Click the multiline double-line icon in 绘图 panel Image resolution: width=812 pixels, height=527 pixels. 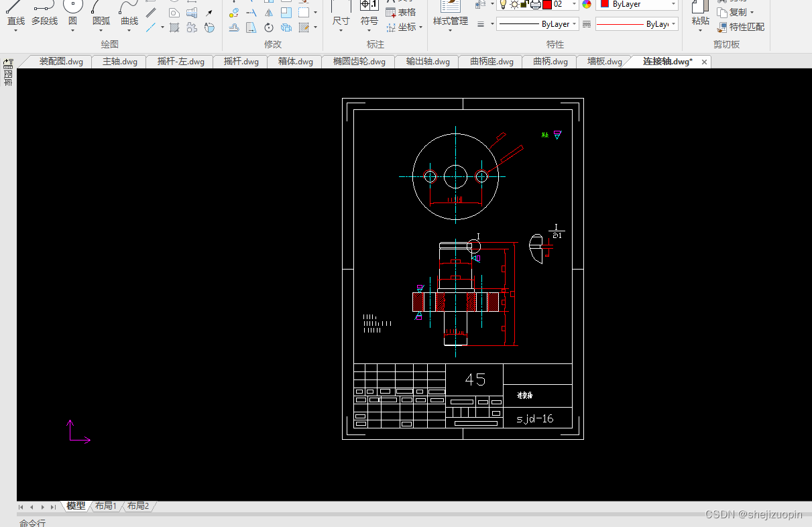(152, 13)
